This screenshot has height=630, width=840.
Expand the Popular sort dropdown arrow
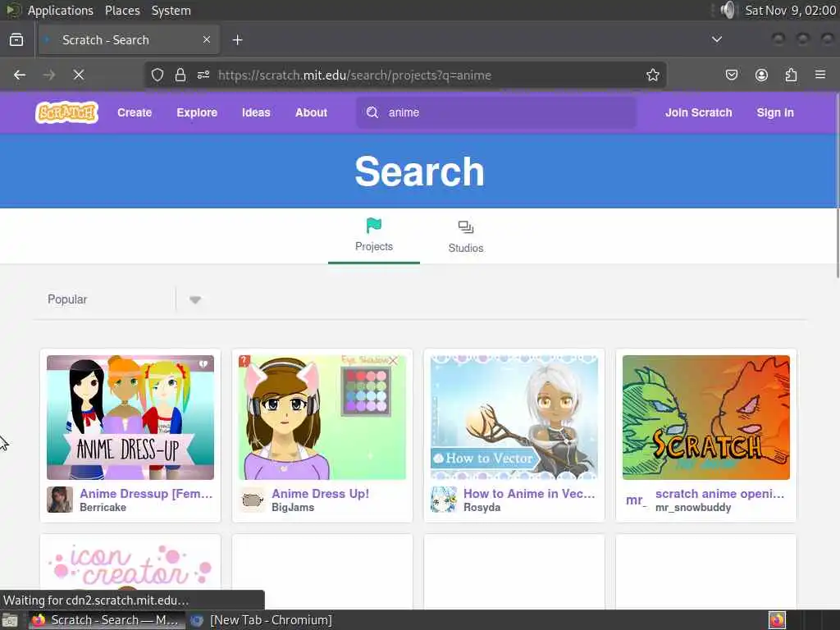[195, 299]
